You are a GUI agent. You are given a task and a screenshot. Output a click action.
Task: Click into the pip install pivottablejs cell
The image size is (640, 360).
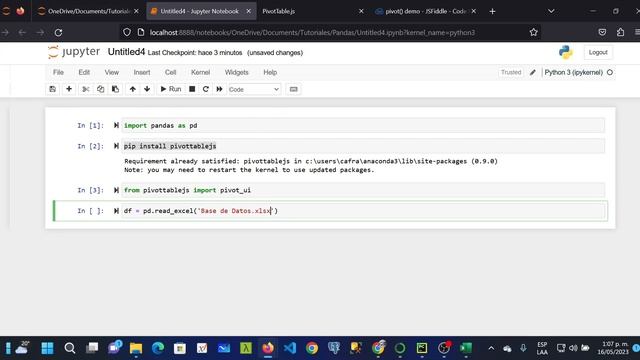363,146
